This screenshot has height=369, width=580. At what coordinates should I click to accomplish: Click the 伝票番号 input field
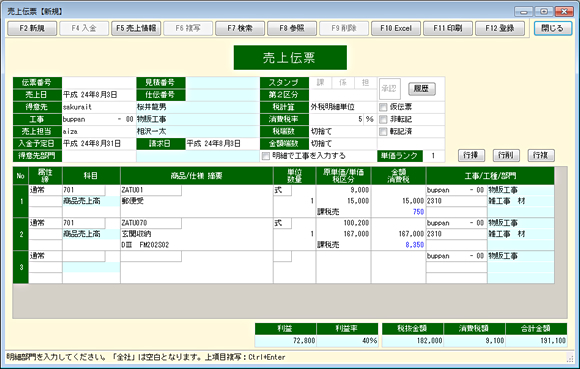coord(99,82)
